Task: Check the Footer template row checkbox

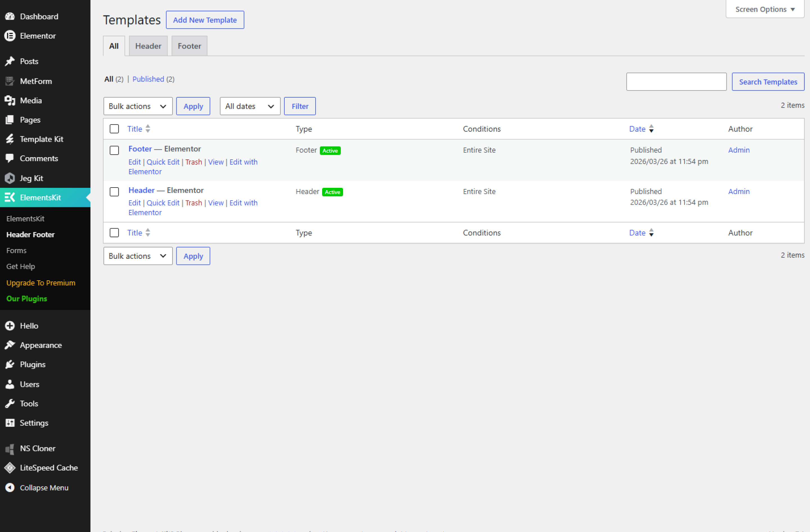Action: point(114,150)
